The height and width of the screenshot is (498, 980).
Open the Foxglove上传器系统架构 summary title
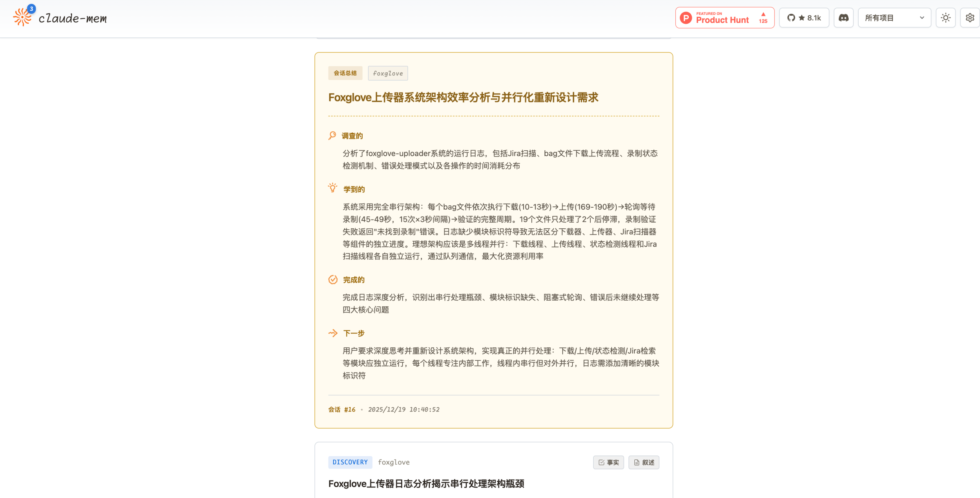coord(463,98)
